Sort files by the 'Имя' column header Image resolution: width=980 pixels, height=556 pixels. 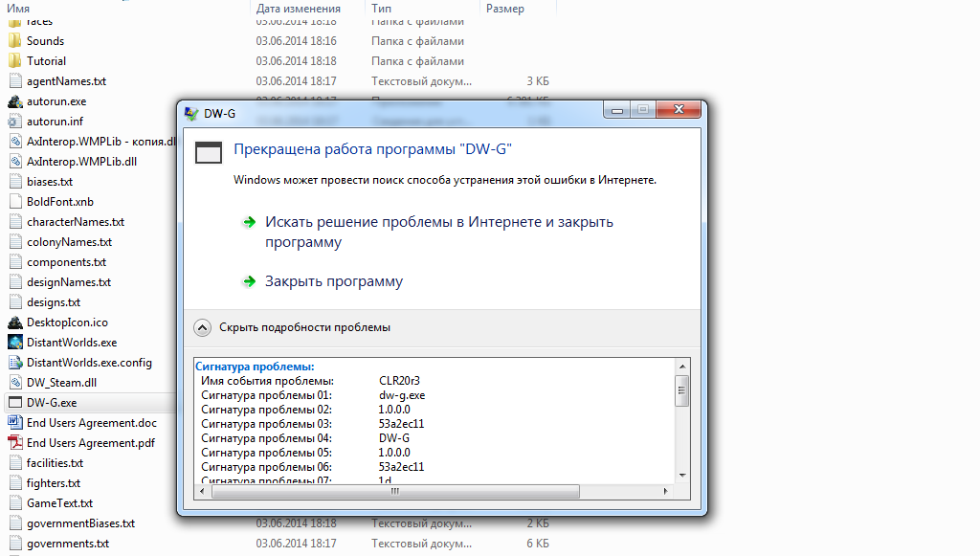[x=18, y=9]
